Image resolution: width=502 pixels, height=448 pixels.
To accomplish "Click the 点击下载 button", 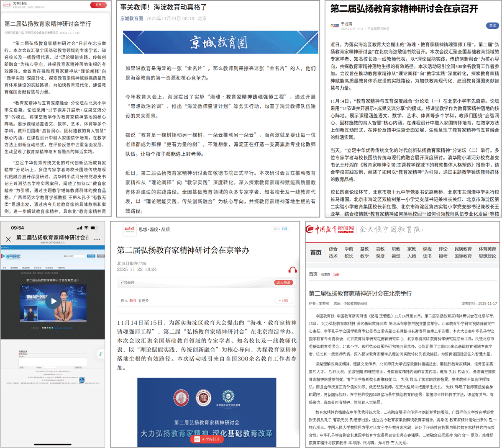I will (281, 229).
